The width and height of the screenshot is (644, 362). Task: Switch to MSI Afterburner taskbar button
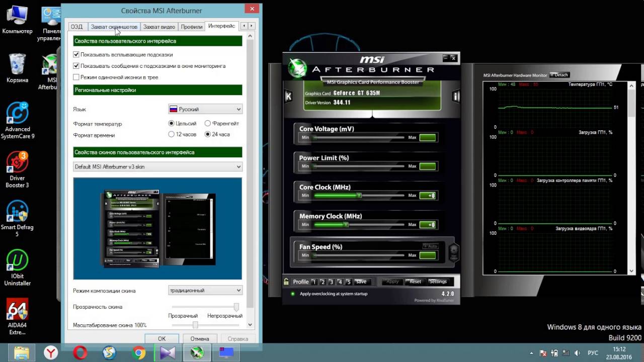[x=197, y=353]
